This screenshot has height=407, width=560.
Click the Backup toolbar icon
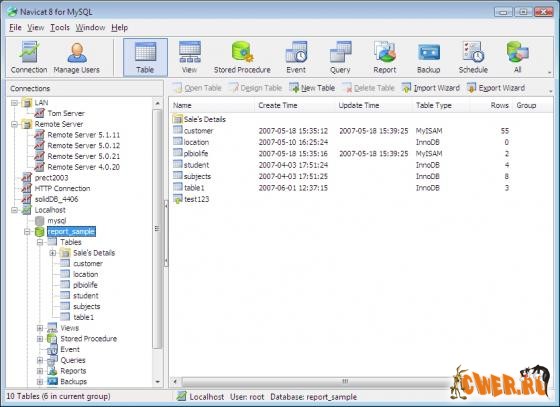[429, 57]
